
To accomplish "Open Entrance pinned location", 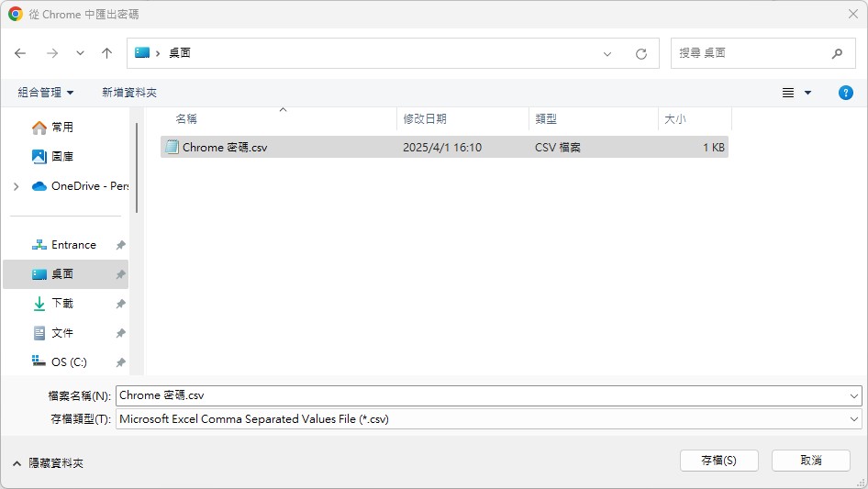I will click(73, 245).
